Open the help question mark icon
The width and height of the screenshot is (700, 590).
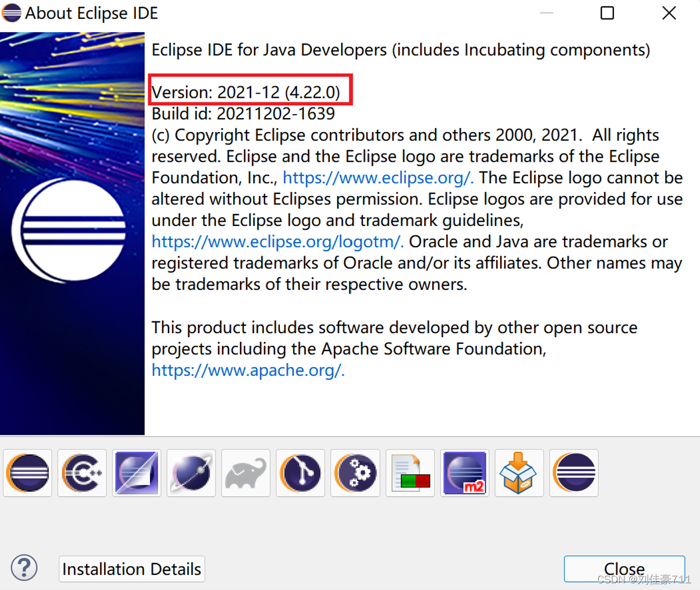[x=24, y=568]
